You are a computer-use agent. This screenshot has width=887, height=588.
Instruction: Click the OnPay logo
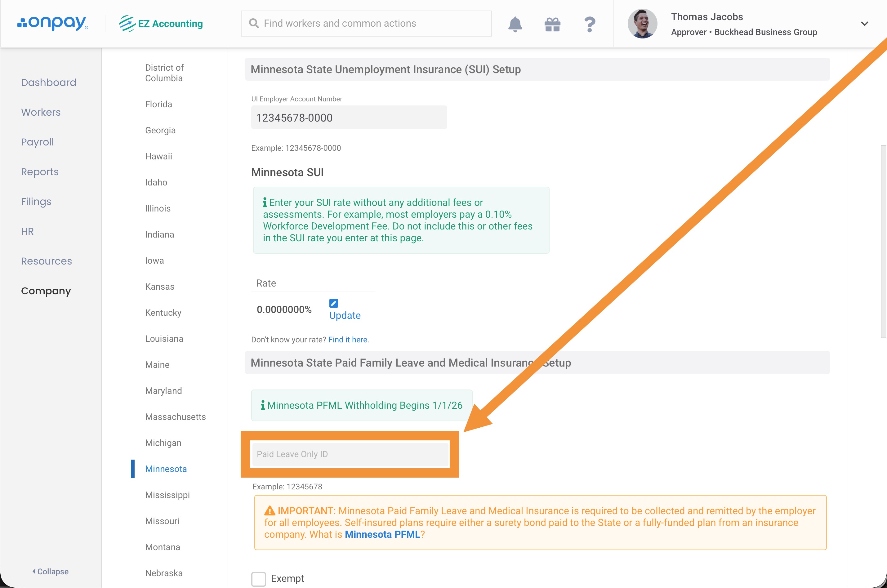tap(52, 23)
